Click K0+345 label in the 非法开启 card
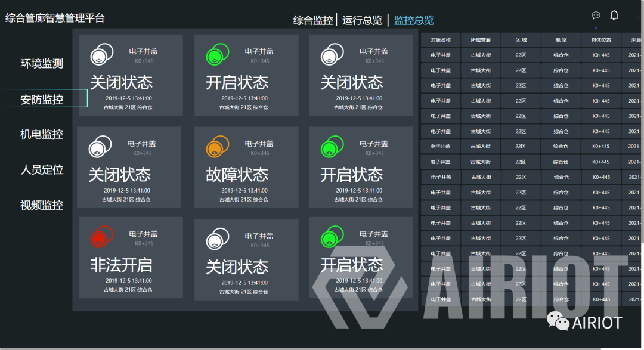The width and height of the screenshot is (644, 350). click(x=144, y=244)
